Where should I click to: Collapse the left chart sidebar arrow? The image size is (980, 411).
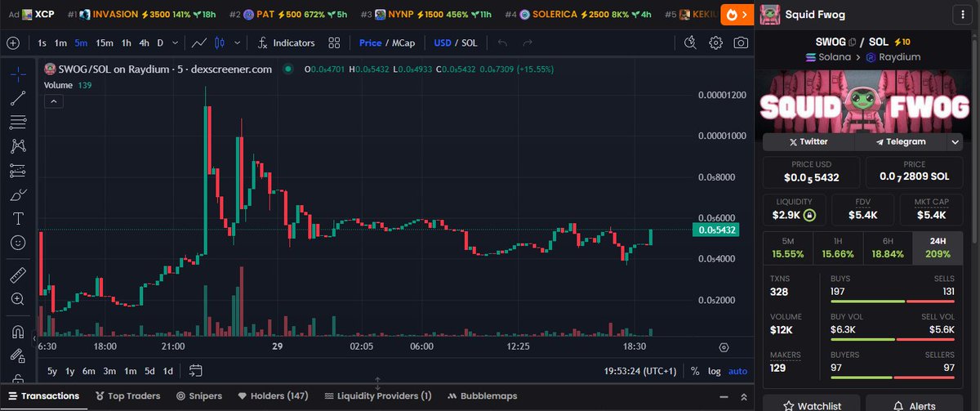(x=34, y=337)
